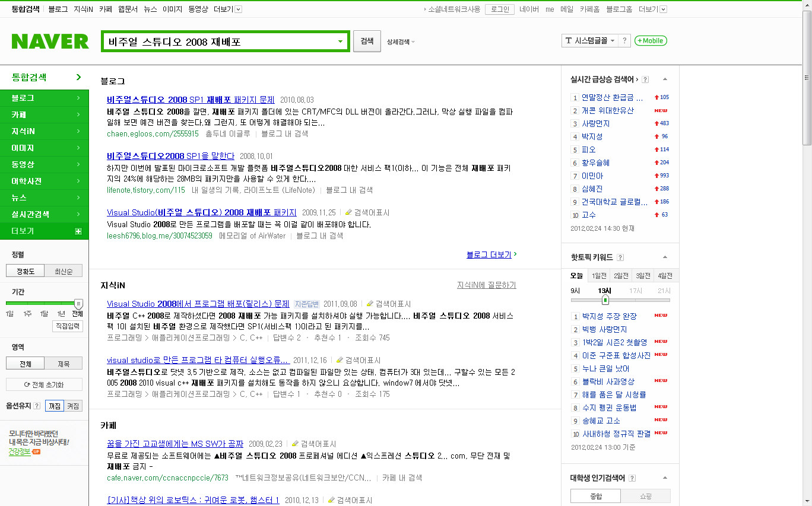812x506 pixels.
Task: Click the 지식iN에 질문하기 link
Action: click(487, 285)
